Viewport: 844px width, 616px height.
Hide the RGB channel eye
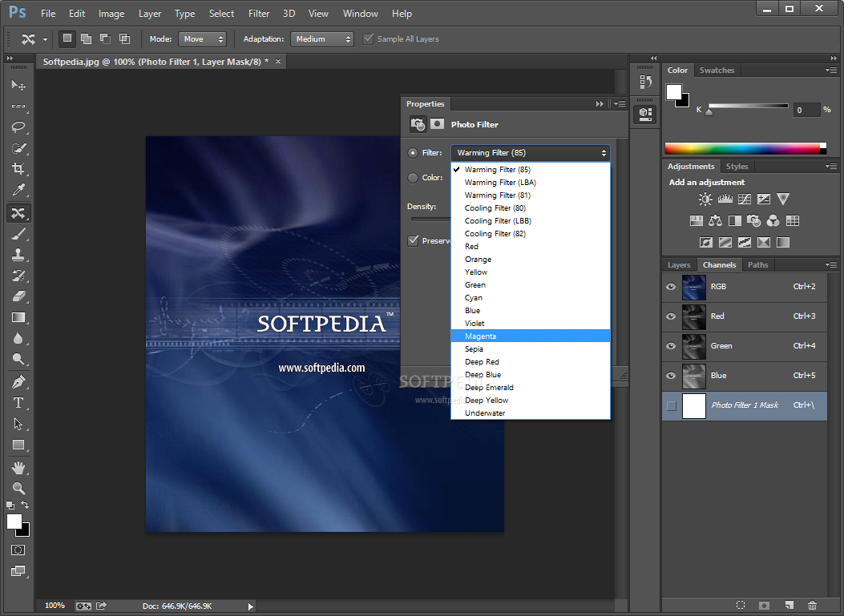(671, 287)
